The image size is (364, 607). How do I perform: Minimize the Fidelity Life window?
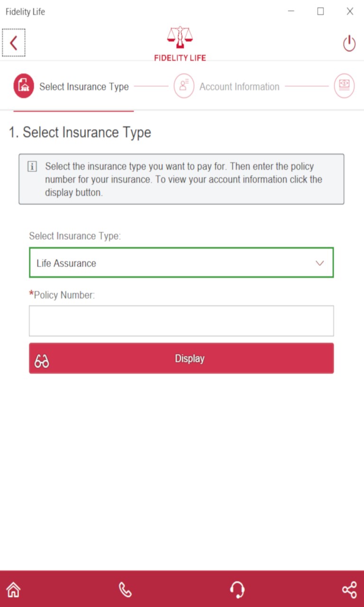coord(291,11)
